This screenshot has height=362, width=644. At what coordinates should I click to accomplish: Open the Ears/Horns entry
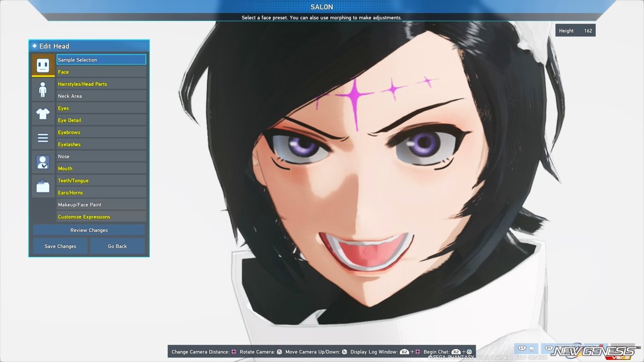pyautogui.click(x=101, y=193)
